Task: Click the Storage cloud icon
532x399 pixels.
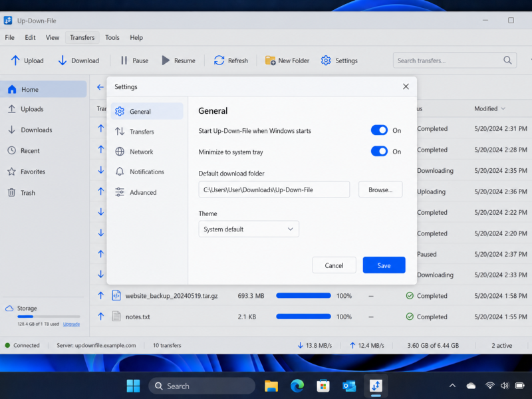Action: pos(9,308)
